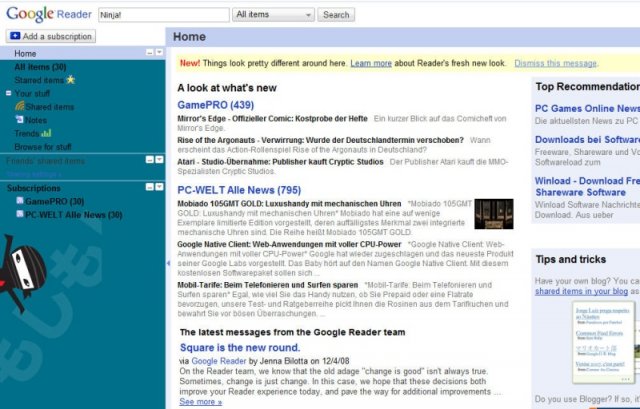Click the Google Reader logo
640x409 pixels.
[47, 14]
